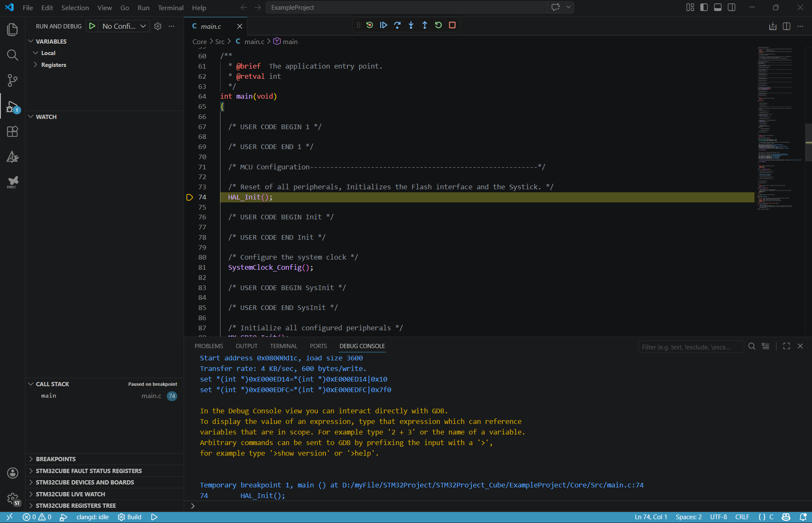Screen dimensions: 812x523
Task: Switch to the PROBLEMS tab
Action: click(209, 346)
